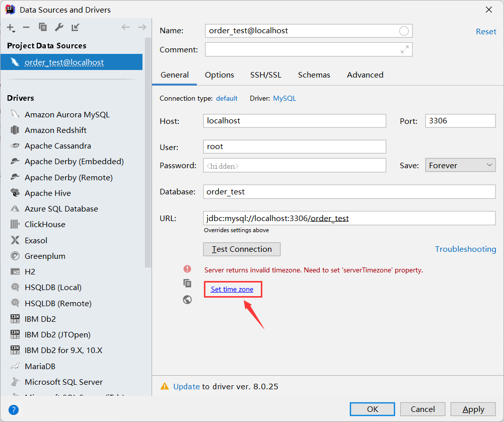Click the red error indicator icon
504x422 pixels.
click(187, 269)
